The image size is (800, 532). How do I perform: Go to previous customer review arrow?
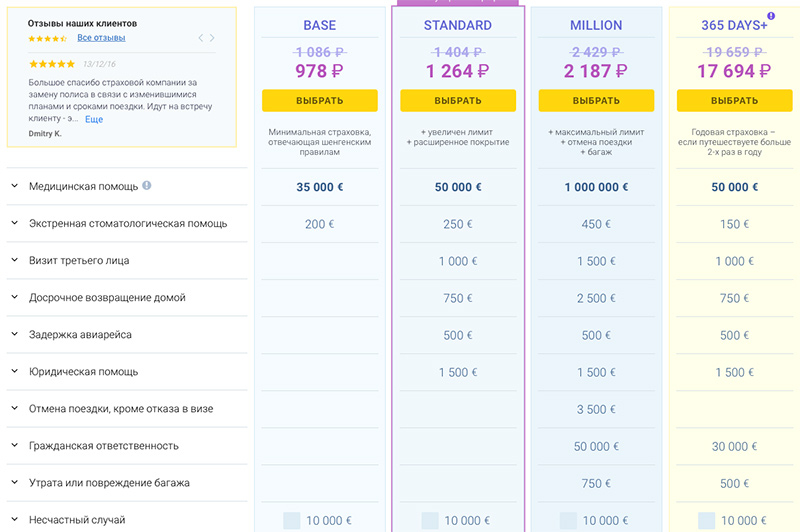[200, 38]
